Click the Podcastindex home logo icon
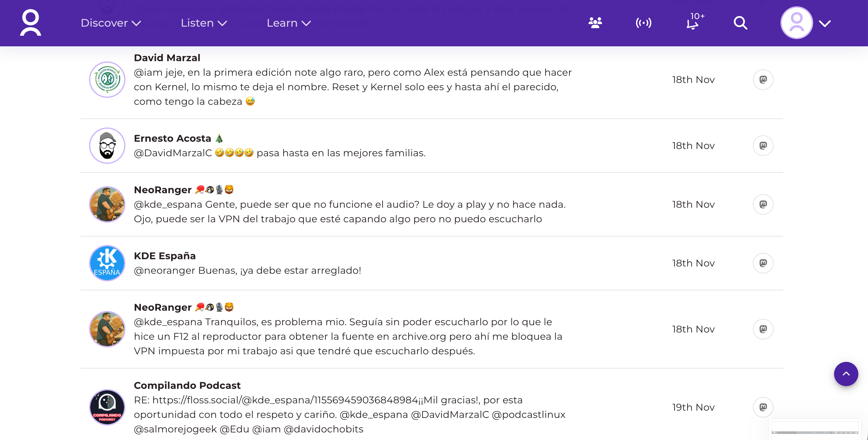Screen dimensions: 868x440 (x=30, y=23)
